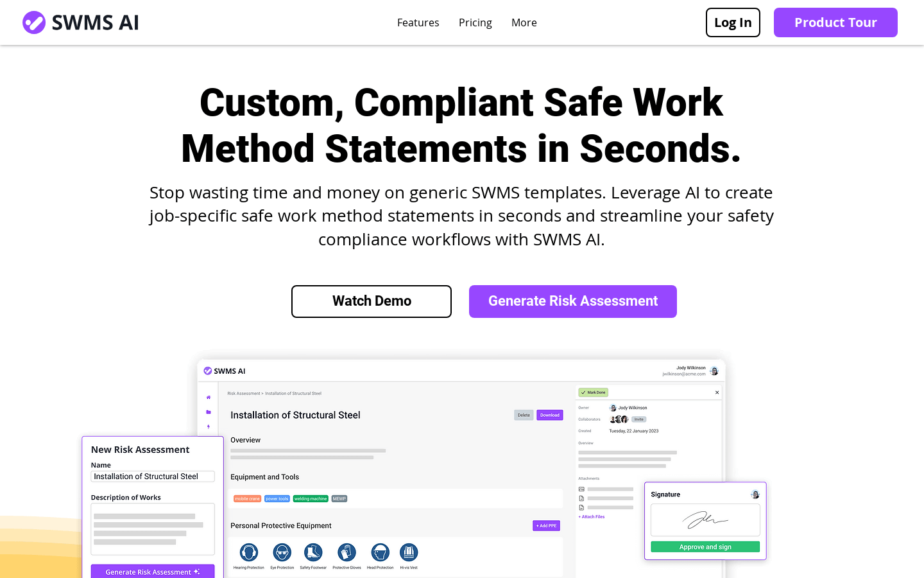
Task: Click the hero Generate Risk Assessment button
Action: coord(573,301)
